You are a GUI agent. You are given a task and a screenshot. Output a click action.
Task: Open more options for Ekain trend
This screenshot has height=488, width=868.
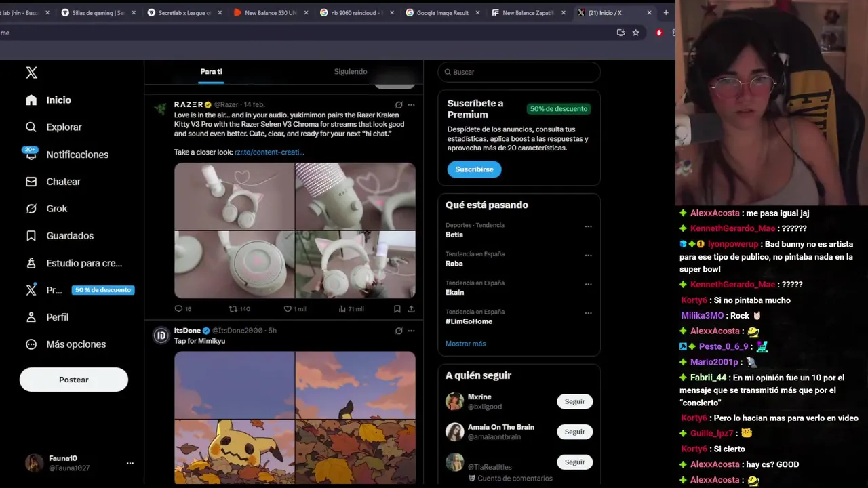click(x=588, y=284)
